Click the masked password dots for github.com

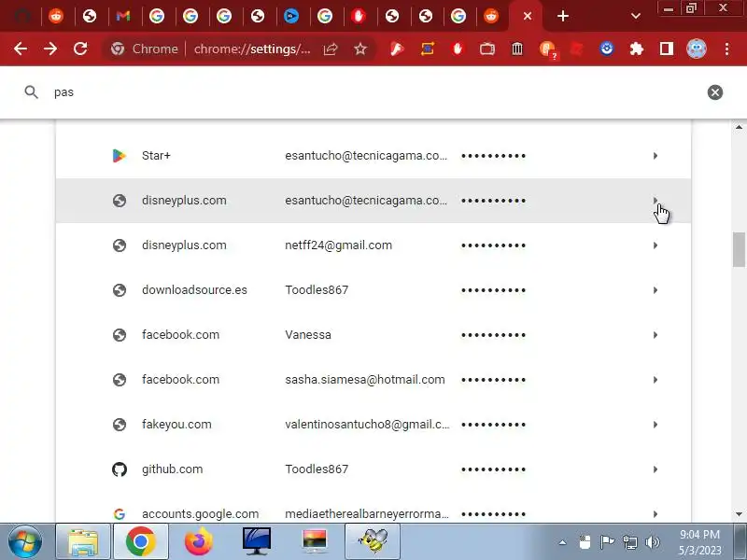[x=494, y=469]
